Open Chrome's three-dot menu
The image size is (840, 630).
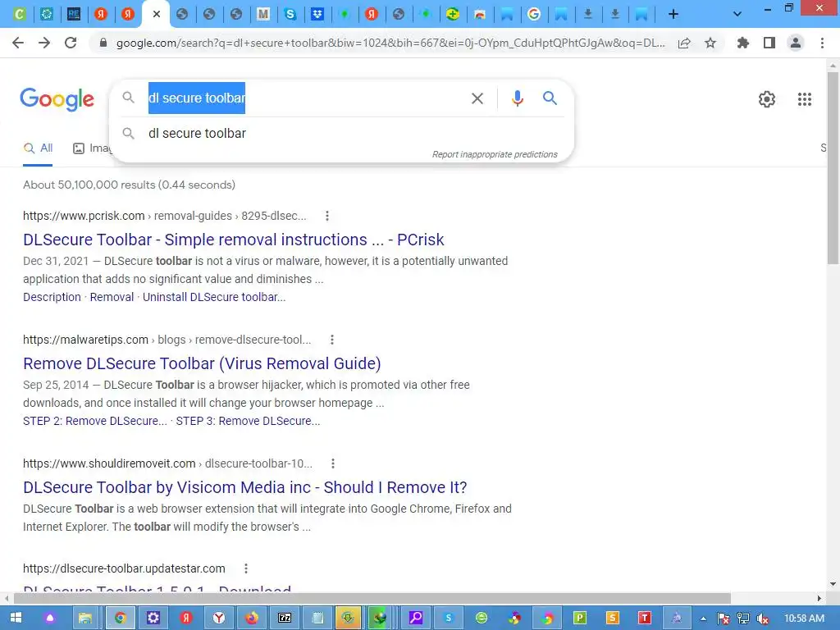pyautogui.click(x=822, y=43)
